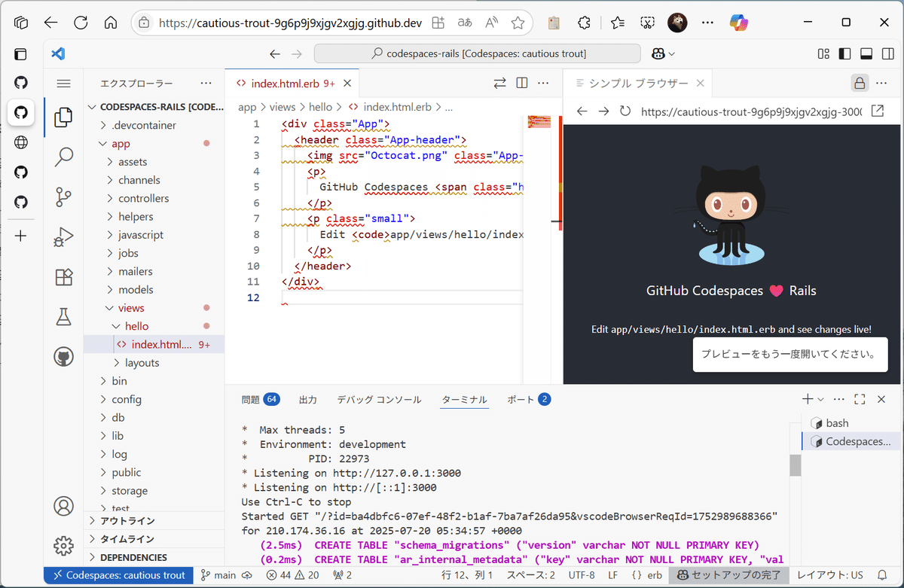Open the Run and Debug view
This screenshot has width=904, height=588.
pos(64,237)
